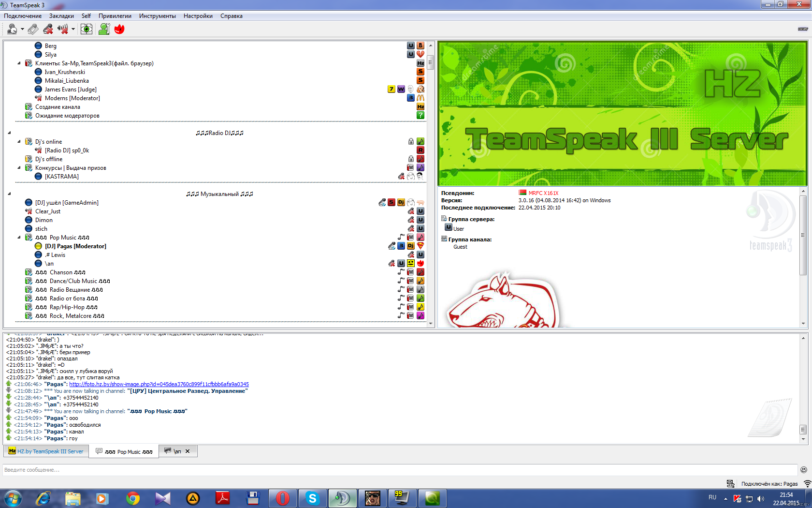Screen dimensions: 812x508
Task: Select the Создание канала channel
Action: pyautogui.click(x=58, y=107)
